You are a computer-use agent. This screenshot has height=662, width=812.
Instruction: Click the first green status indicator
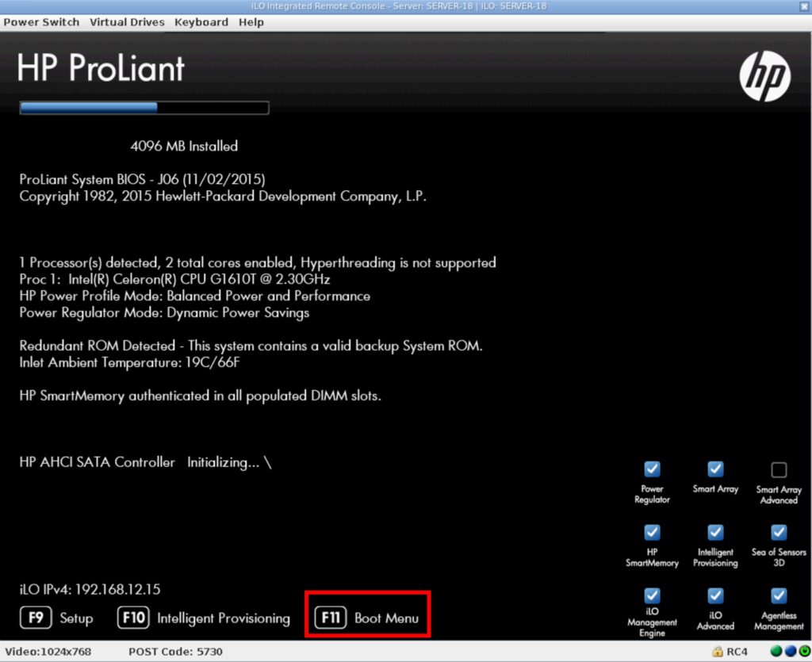pos(776,651)
